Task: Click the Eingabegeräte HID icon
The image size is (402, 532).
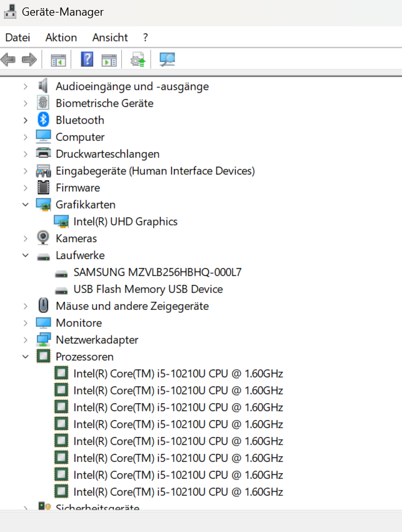Action: pyautogui.click(x=43, y=171)
